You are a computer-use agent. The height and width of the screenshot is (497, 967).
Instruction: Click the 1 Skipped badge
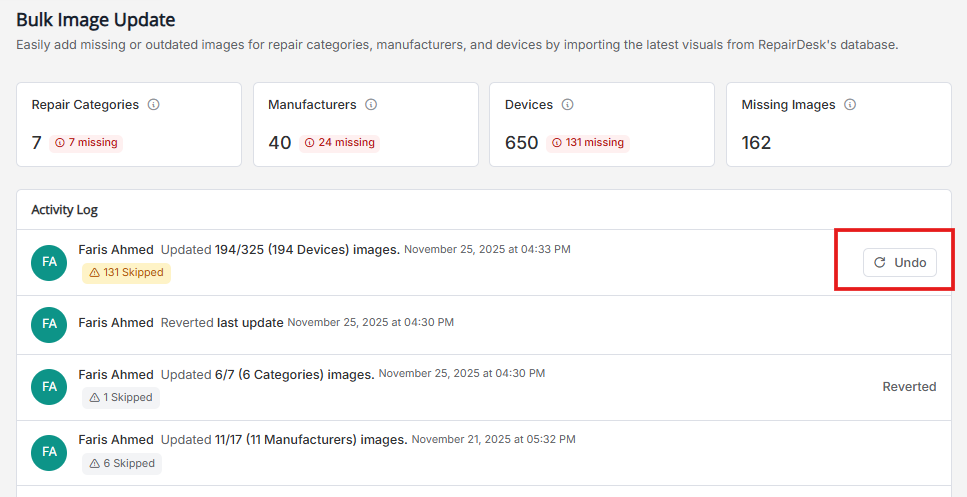pyautogui.click(x=121, y=398)
